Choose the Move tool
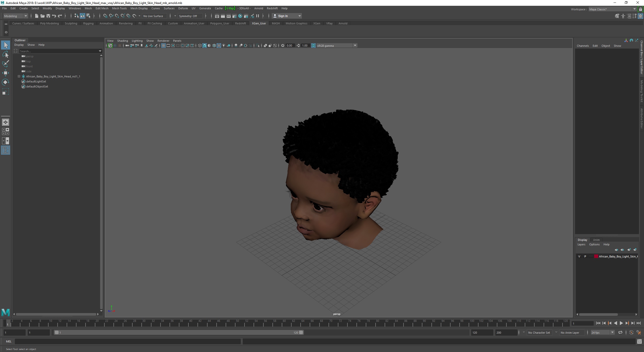Image resolution: width=644 pixels, height=352 pixels. tap(6, 73)
